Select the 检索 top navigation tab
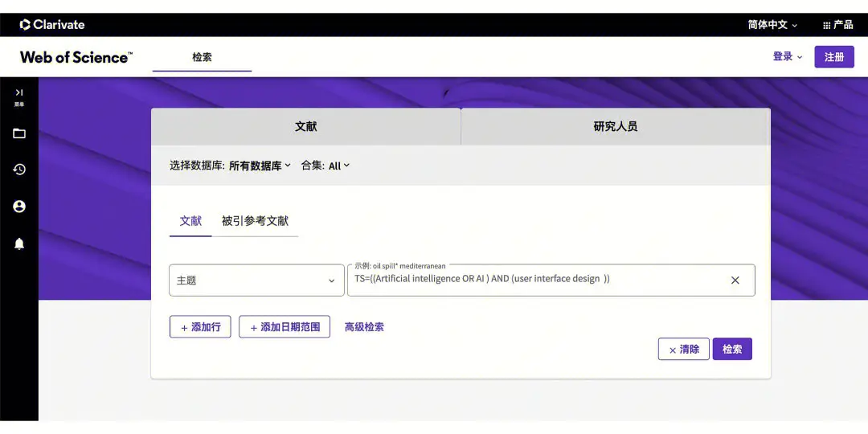The height and width of the screenshot is (434, 868). point(202,57)
